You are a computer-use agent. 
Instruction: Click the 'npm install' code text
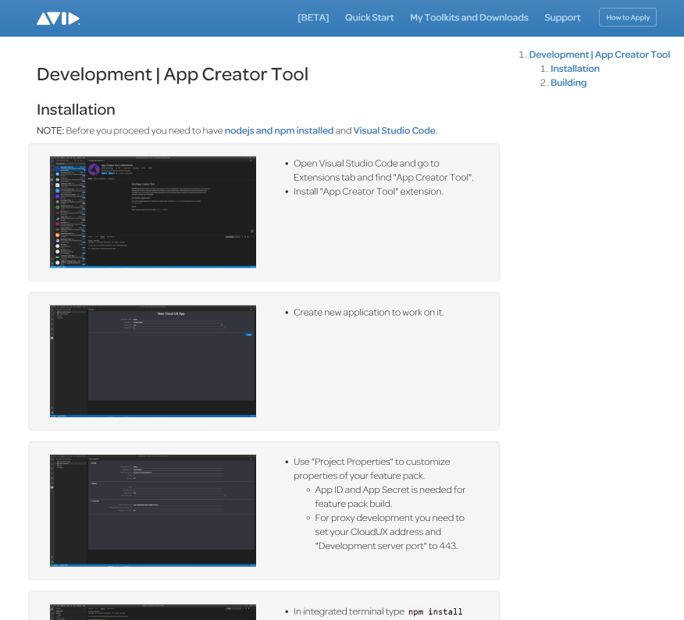pos(435,612)
